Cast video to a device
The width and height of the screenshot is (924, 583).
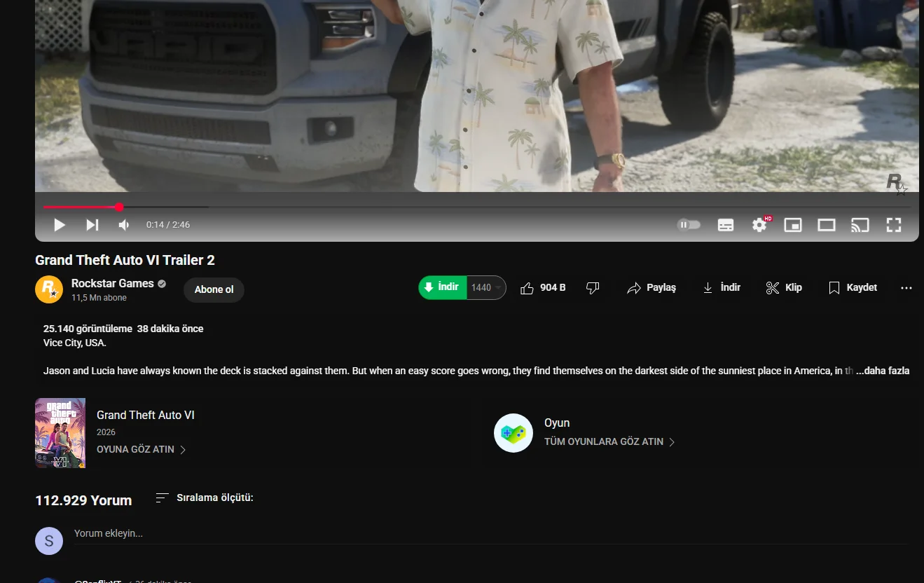coord(860,225)
